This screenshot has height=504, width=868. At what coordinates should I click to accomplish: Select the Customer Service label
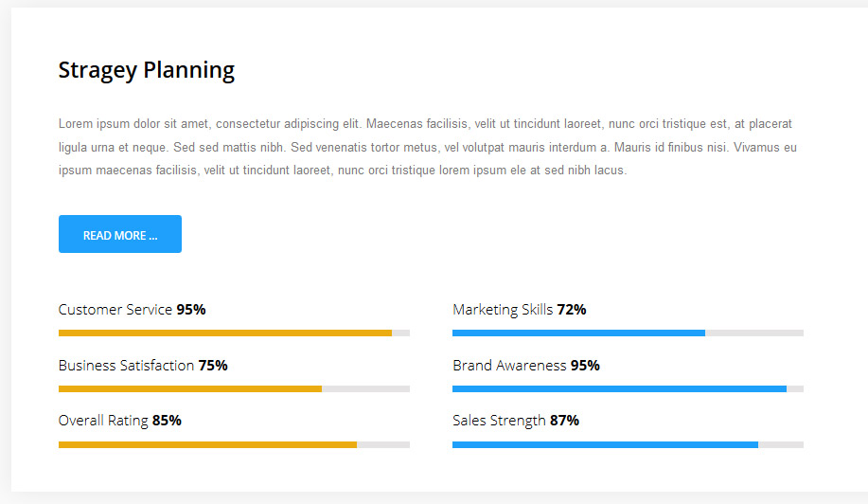[115, 310]
